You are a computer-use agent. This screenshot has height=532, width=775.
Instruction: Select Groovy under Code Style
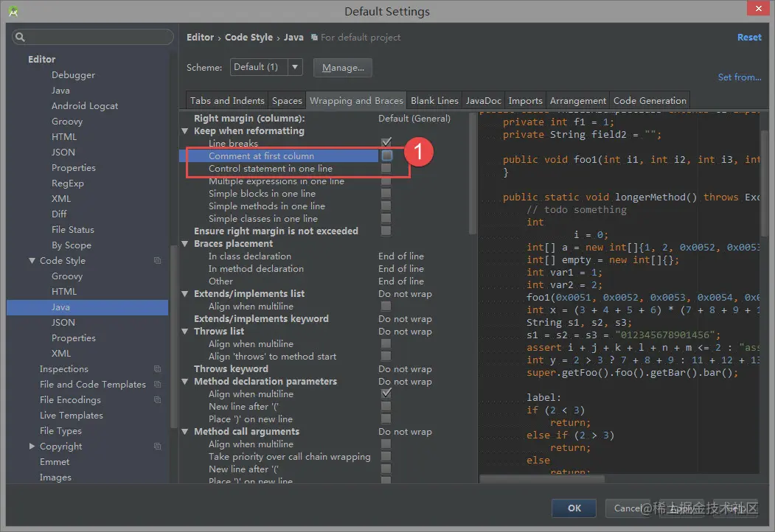[66, 276]
